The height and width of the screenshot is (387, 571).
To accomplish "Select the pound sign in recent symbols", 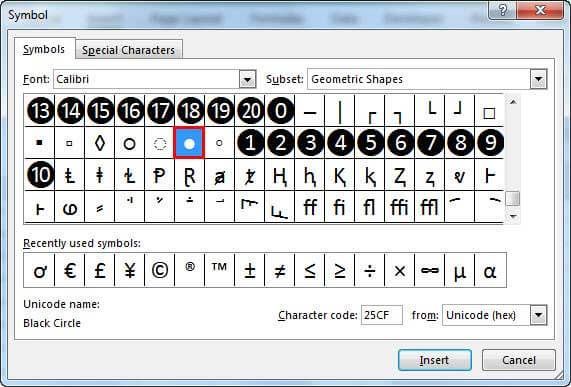I will pyautogui.click(x=99, y=270).
